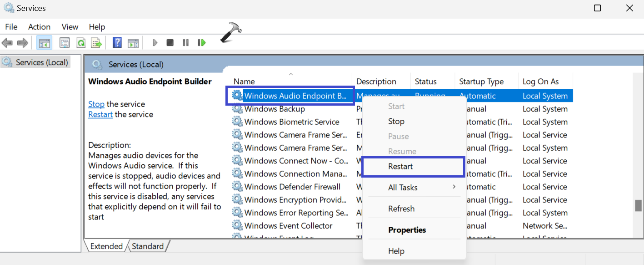This screenshot has height=265, width=644.
Task: Click the Services (Local) header gear icon
Action: click(97, 64)
